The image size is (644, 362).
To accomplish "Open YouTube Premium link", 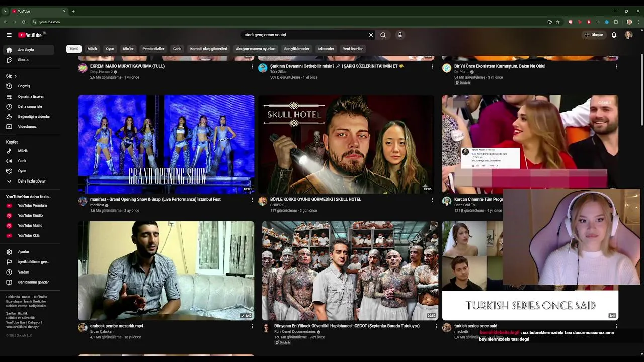I will click(29, 205).
